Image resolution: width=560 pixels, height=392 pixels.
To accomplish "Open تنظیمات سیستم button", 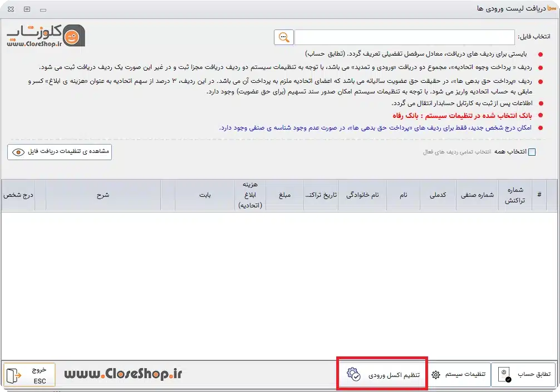I will pyautogui.click(x=459, y=375).
